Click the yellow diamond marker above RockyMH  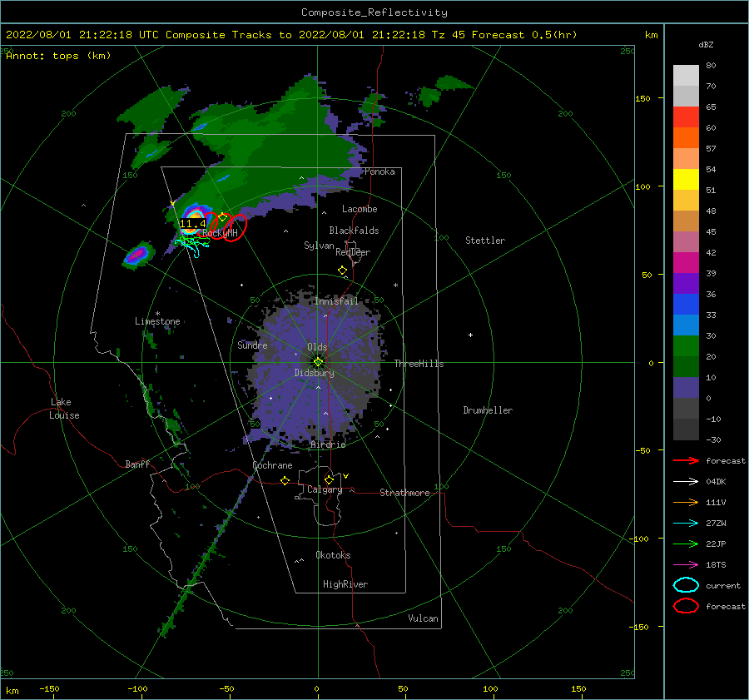pyautogui.click(x=223, y=217)
